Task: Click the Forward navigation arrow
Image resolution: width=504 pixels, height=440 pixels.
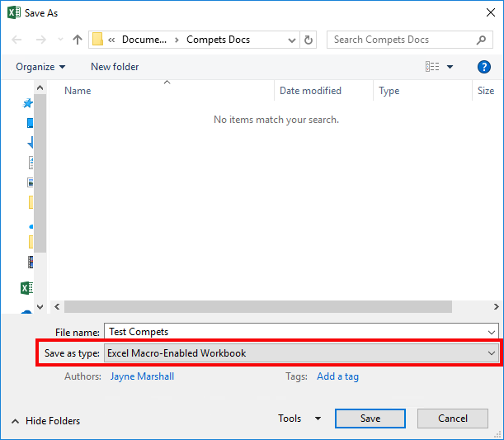Action: click(40, 40)
